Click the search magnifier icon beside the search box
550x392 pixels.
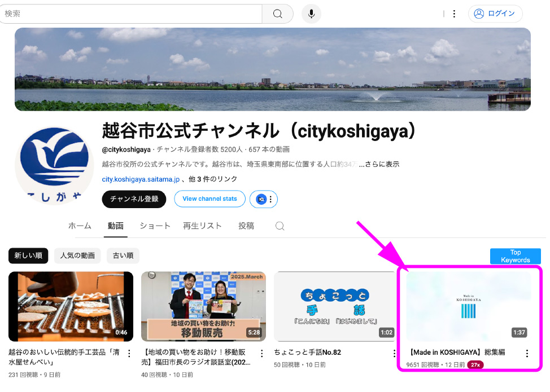point(277,14)
